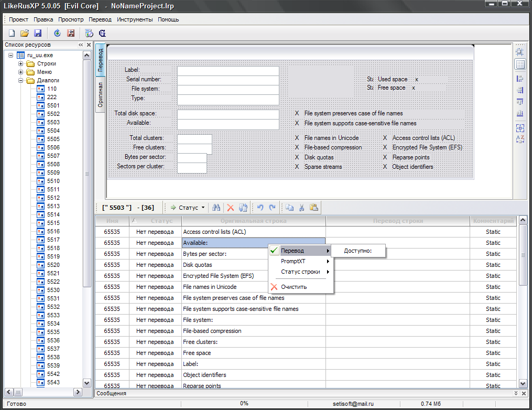Redo the action with the right arrow icon
532x410 pixels.
click(272, 208)
